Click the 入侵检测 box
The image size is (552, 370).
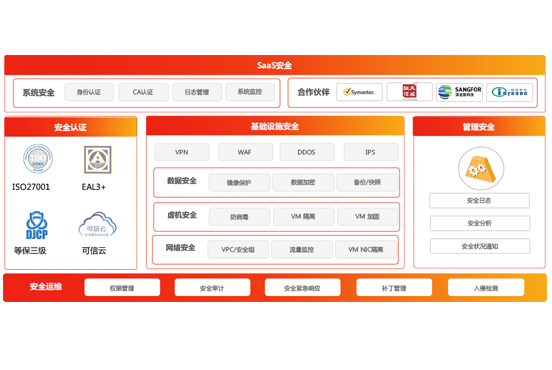486,288
